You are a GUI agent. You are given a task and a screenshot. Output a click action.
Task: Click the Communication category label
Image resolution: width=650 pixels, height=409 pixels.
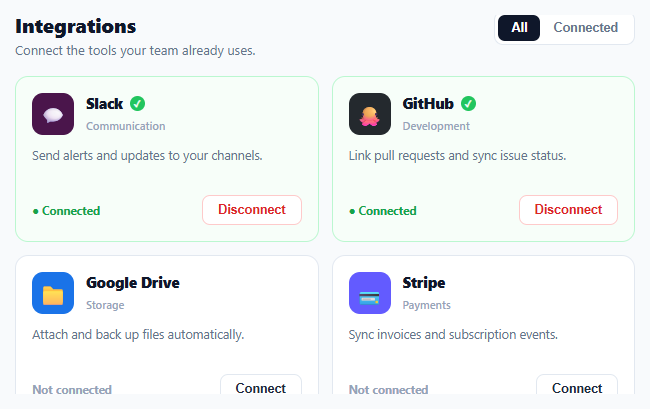(126, 126)
